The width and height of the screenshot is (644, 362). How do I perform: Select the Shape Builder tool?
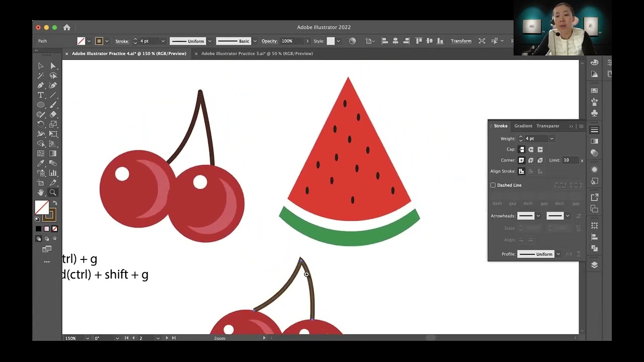(41, 144)
